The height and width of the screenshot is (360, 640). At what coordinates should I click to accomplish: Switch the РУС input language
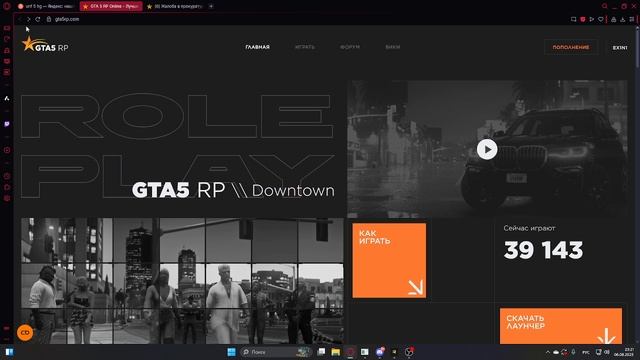(586, 352)
